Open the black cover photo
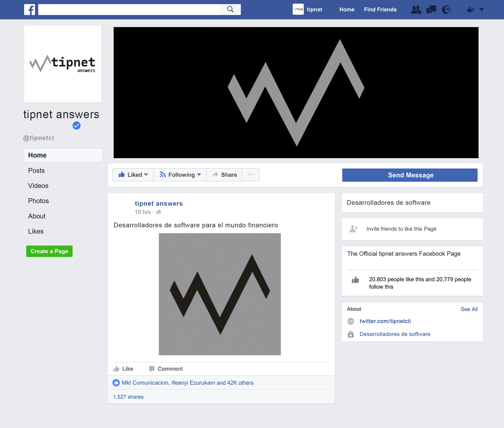This screenshot has height=428, width=504. point(296,93)
